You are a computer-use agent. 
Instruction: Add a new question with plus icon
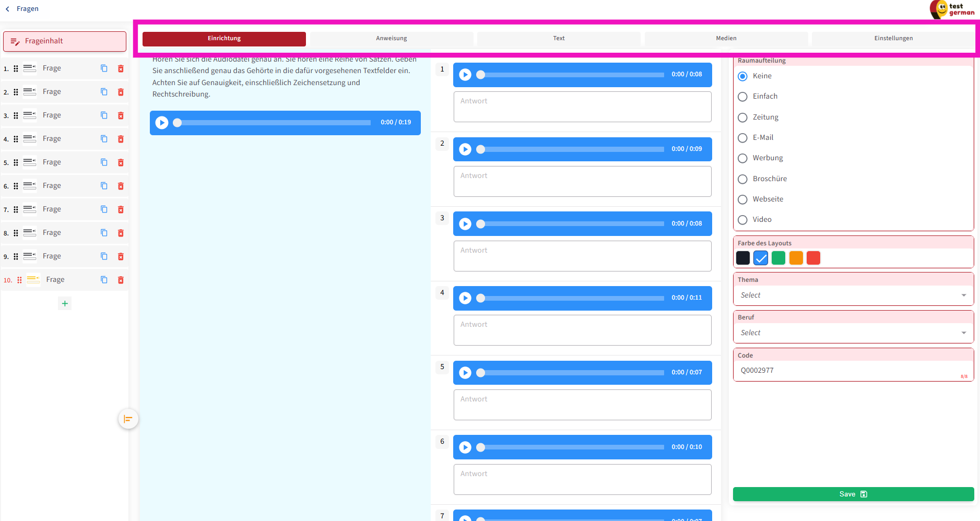(65, 303)
